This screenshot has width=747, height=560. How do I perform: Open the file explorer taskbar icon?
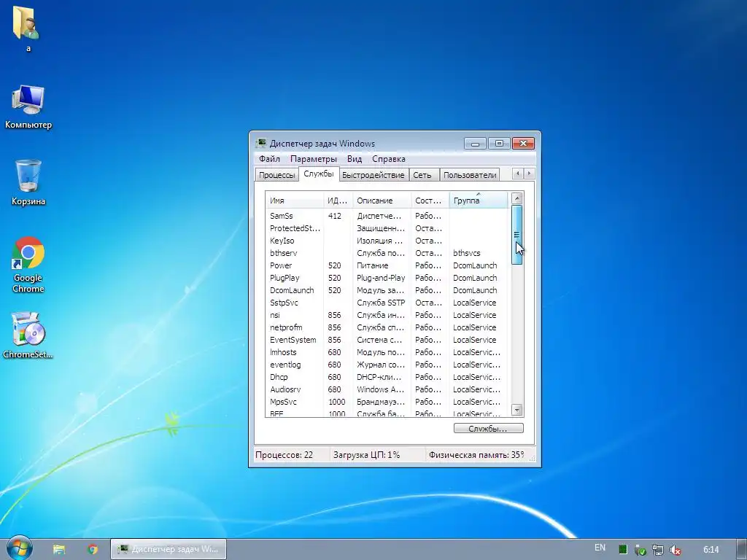tap(59, 549)
